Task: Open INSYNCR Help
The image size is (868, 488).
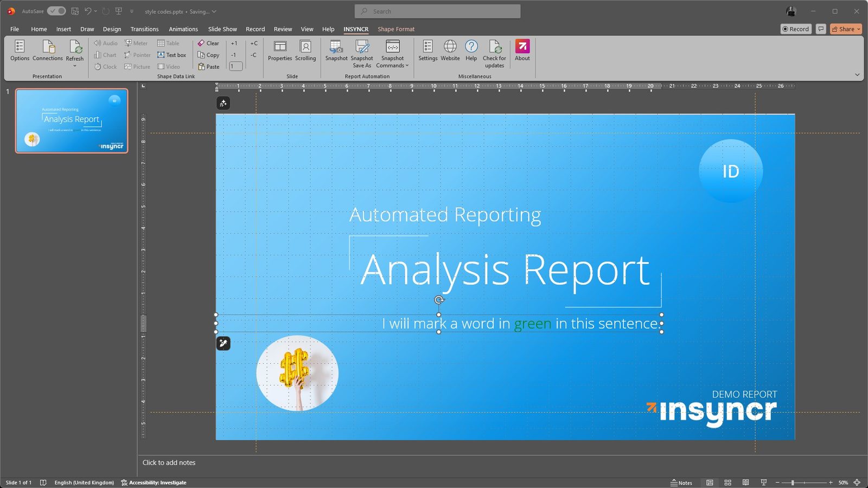Action: (471, 50)
